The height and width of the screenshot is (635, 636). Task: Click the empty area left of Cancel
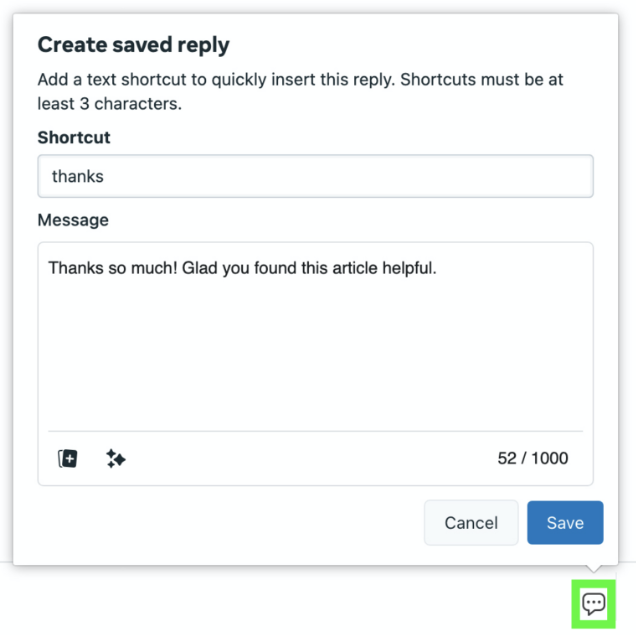[x=220, y=523]
